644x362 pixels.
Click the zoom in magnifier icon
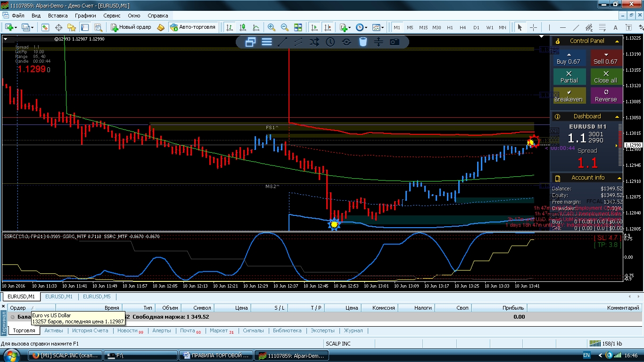[x=272, y=27]
